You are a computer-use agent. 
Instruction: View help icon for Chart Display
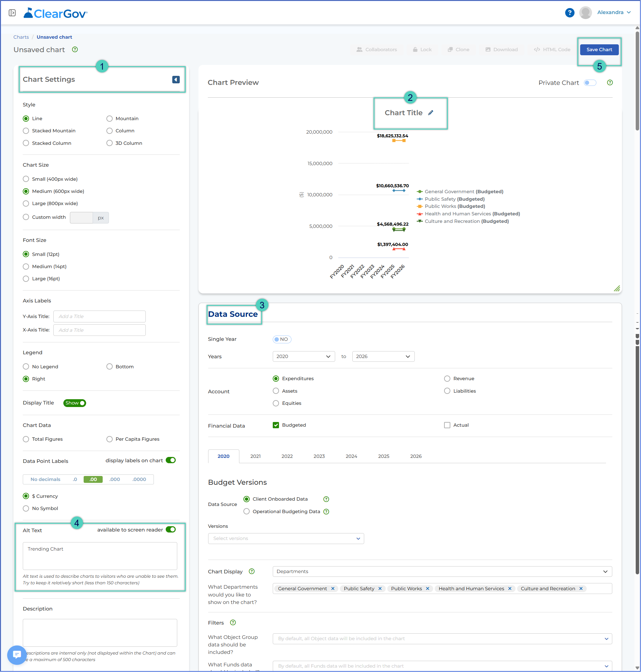pyautogui.click(x=252, y=571)
